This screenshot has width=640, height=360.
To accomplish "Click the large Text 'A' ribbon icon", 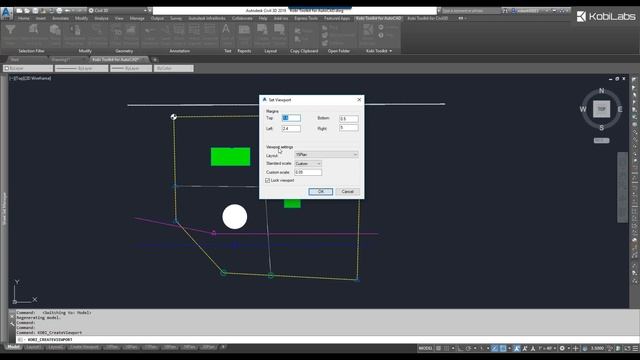I will [226, 29].
